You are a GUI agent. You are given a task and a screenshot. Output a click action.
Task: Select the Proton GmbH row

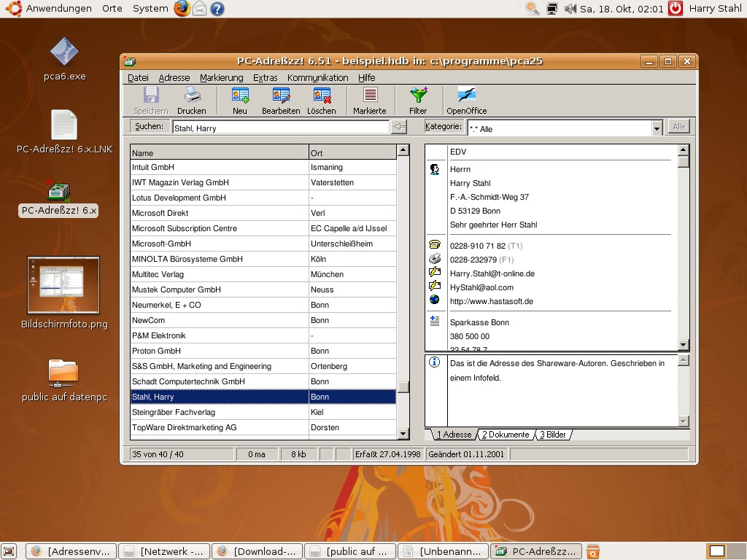click(263, 351)
